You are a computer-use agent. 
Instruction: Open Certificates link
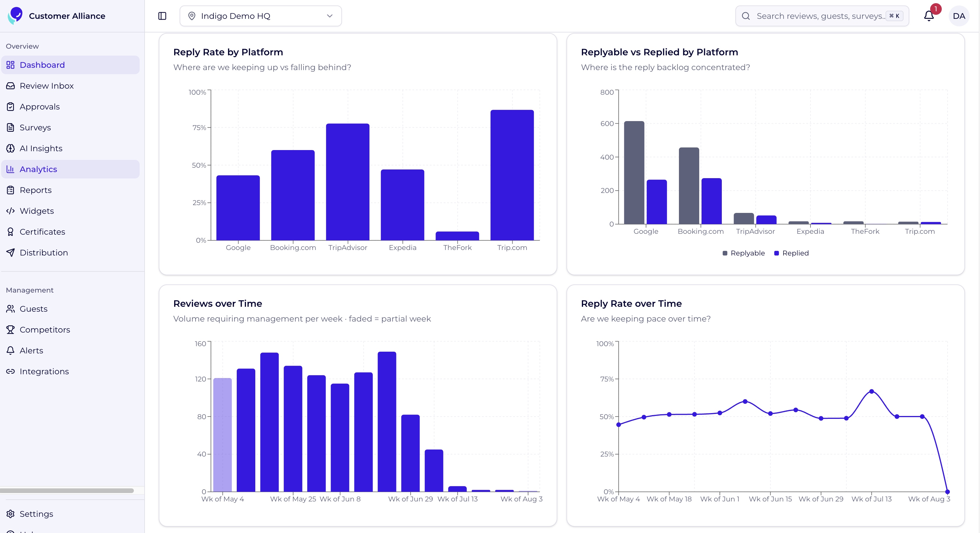point(70,232)
